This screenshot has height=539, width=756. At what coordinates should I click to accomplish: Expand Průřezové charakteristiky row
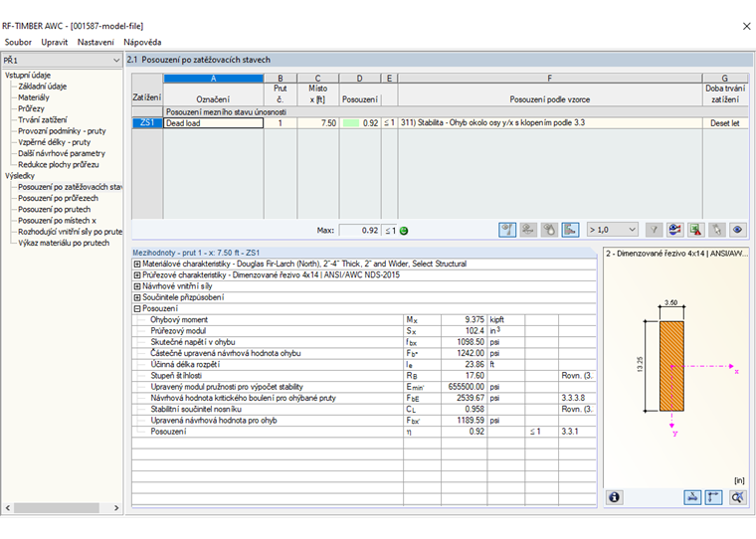(x=137, y=274)
